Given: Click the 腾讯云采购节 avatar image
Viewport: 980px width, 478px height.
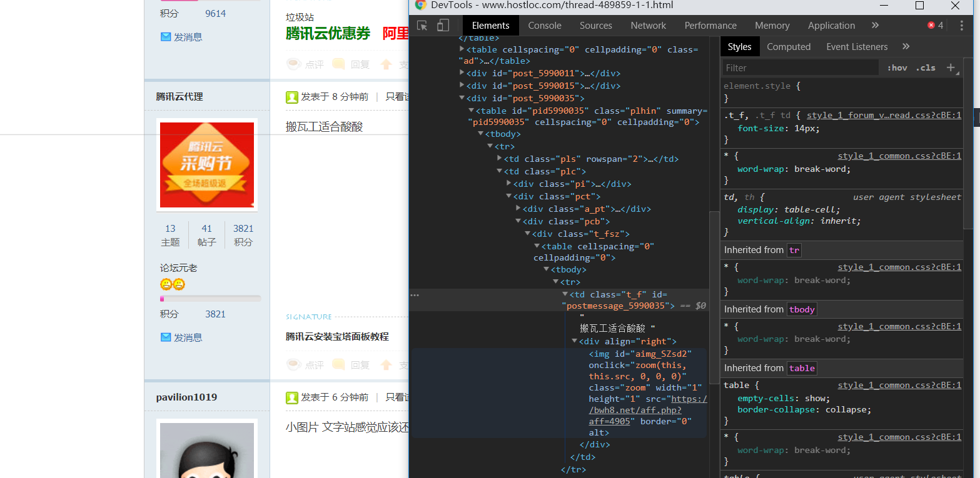Looking at the screenshot, I should pos(207,164).
